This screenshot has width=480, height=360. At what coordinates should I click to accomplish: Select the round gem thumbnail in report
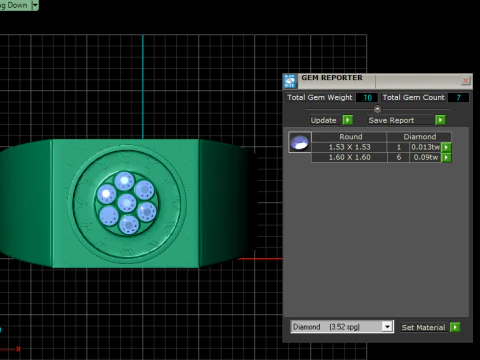(x=300, y=142)
